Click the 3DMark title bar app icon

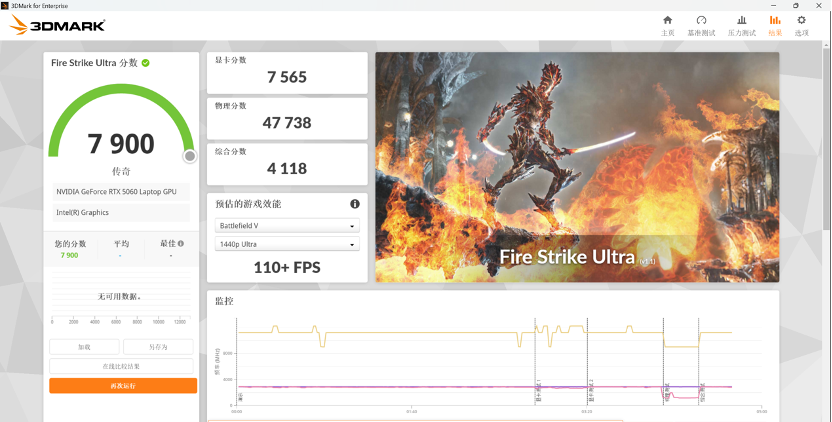5,5
